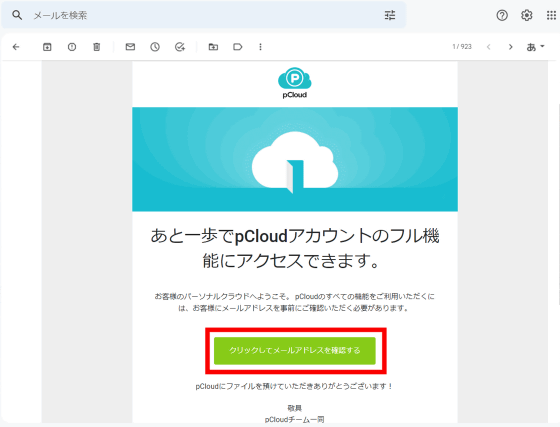Click the pCloud logo in the email
Screen dimensions: 560x427
pos(295,83)
